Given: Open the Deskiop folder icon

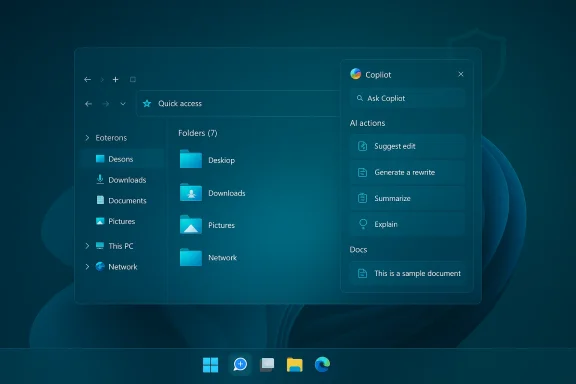Looking at the screenshot, I should pyautogui.click(x=191, y=159).
